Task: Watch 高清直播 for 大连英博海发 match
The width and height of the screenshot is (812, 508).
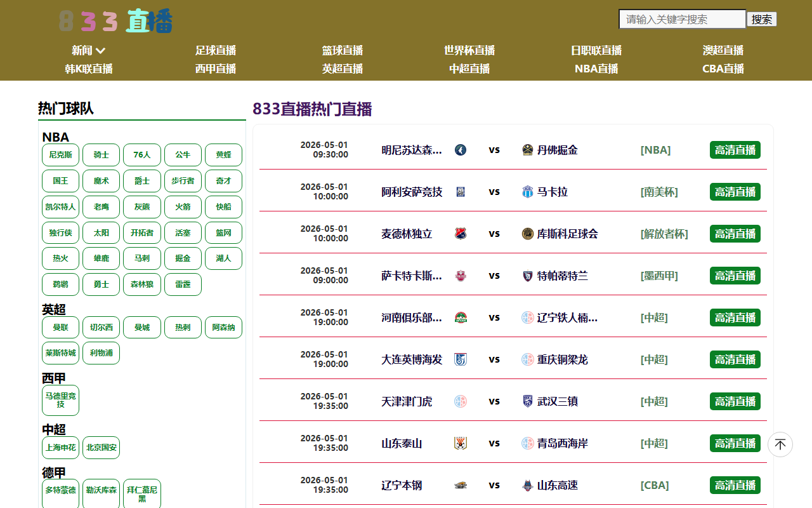Action: pos(735,359)
